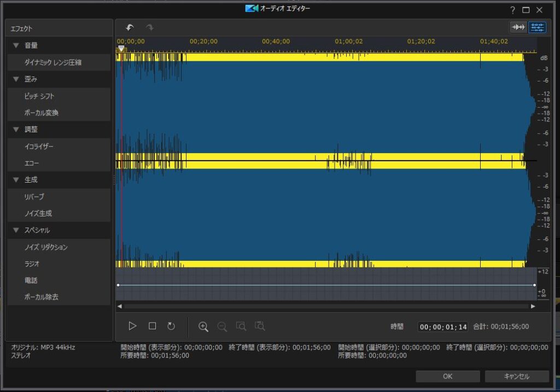Collapse the 歪み effect group
Image resolution: width=560 pixels, height=392 pixels.
(16, 79)
